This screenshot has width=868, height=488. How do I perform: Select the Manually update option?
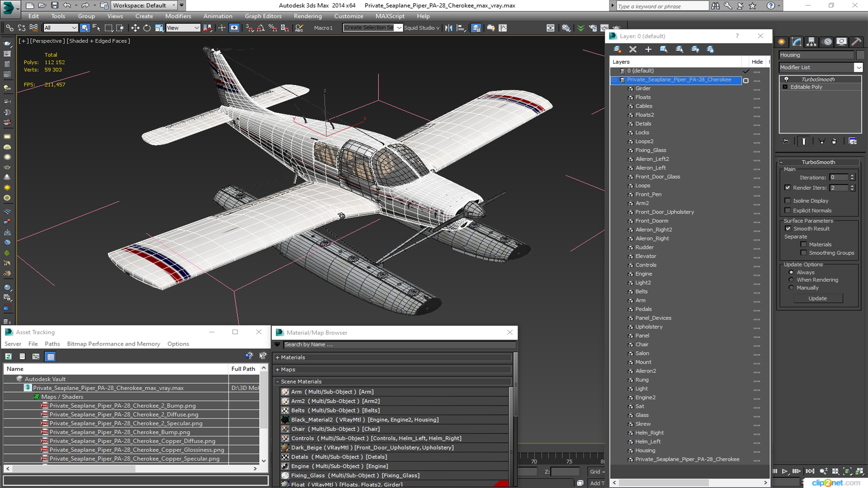[x=791, y=288]
